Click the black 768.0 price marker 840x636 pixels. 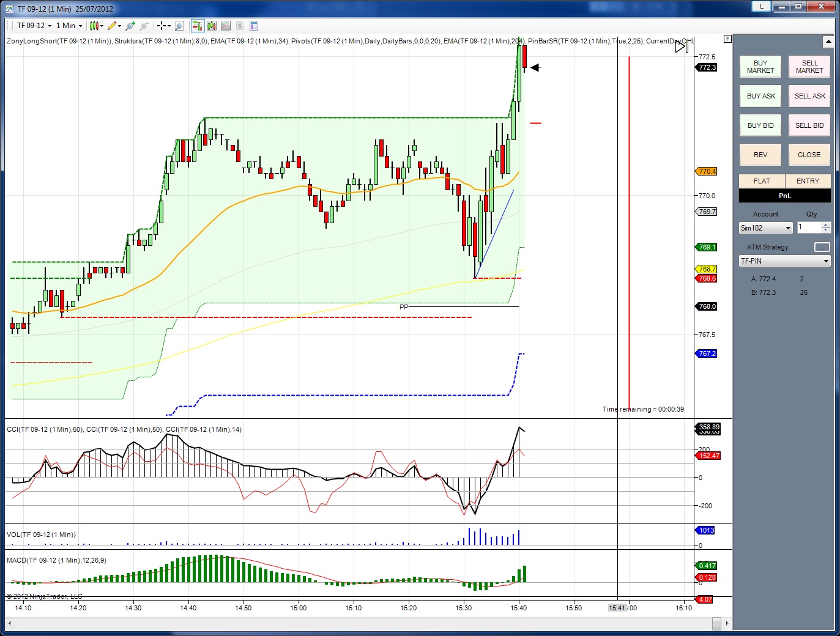[707, 306]
